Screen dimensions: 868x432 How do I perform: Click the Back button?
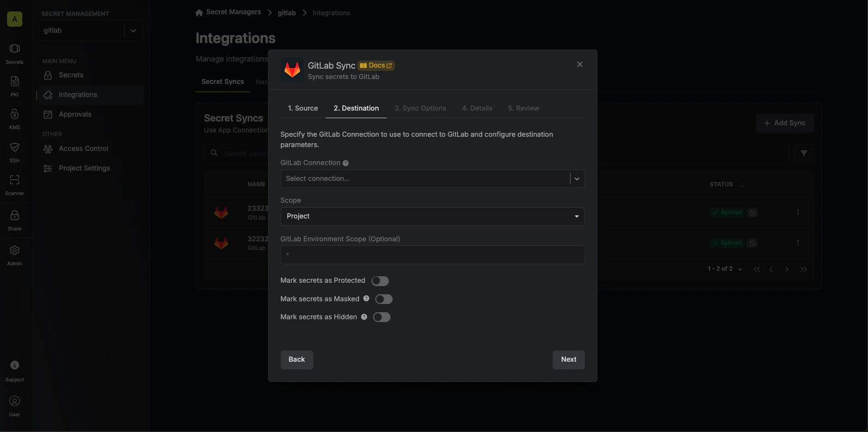(297, 360)
